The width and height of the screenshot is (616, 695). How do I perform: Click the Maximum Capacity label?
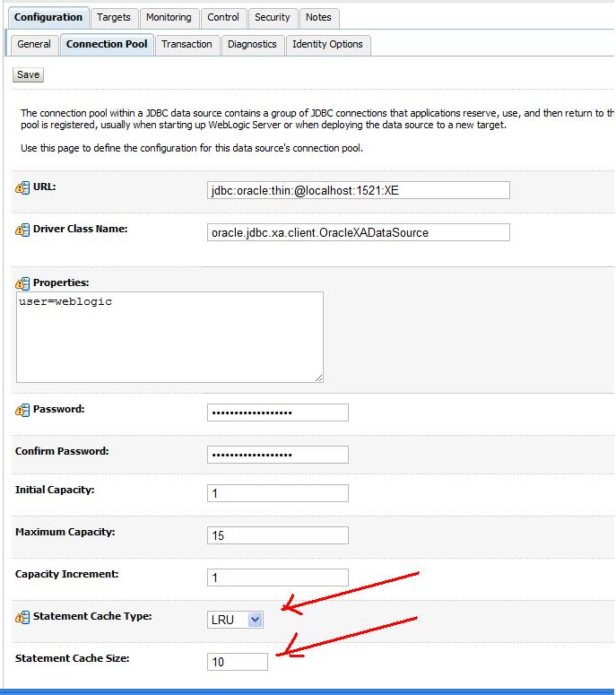65,532
